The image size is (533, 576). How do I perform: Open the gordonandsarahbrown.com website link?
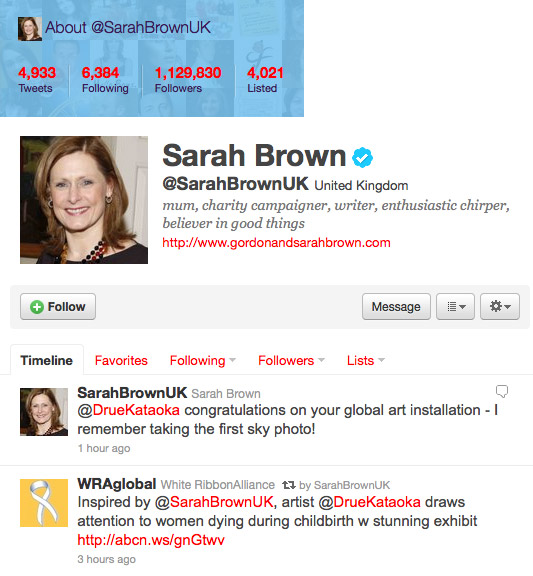coord(276,243)
